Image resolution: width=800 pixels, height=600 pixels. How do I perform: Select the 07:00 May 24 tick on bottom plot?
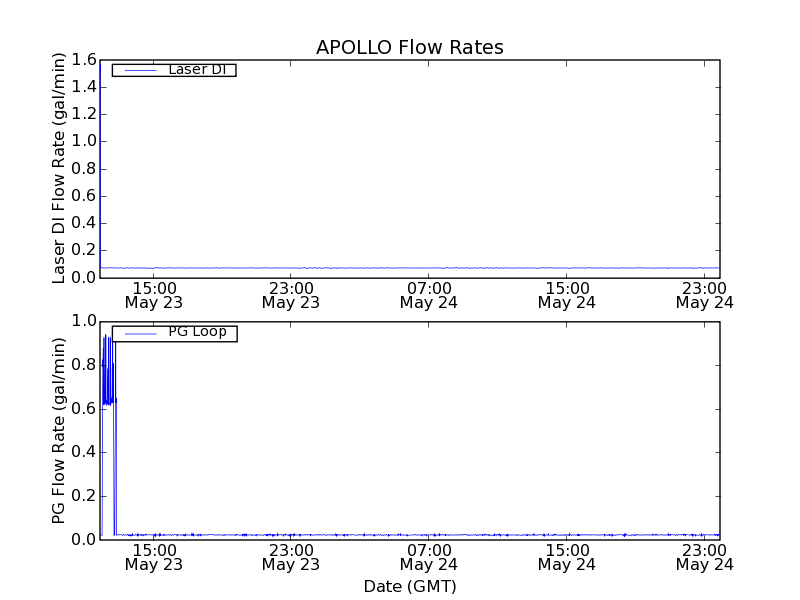point(428,556)
